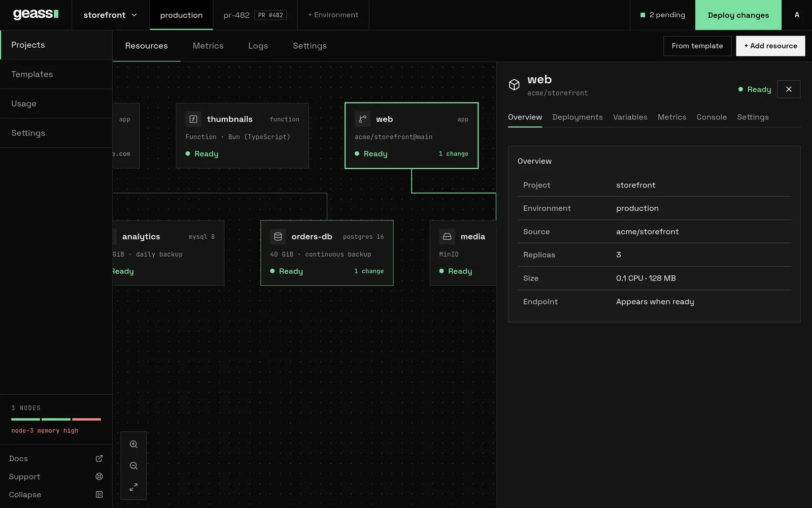The height and width of the screenshot is (508, 812).
Task: Go to Usage in sidebar
Action: pyautogui.click(x=56, y=104)
